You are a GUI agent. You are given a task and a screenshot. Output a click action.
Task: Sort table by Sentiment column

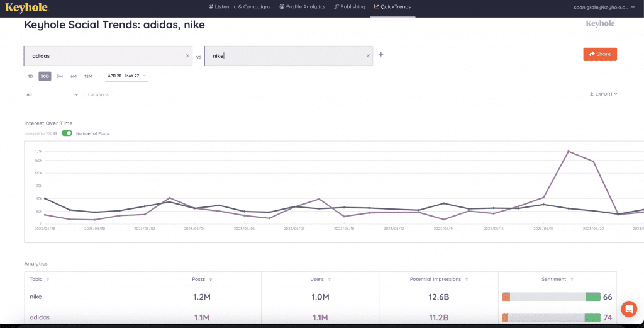click(557, 279)
